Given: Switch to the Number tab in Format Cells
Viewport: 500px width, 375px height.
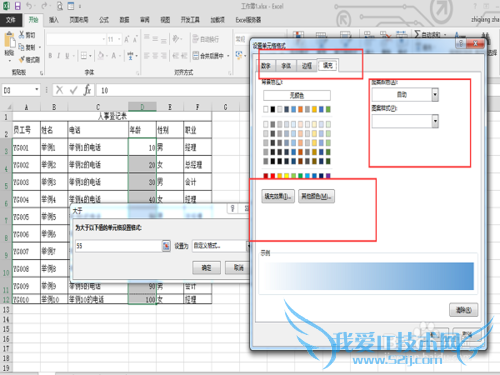Looking at the screenshot, I should [266, 66].
